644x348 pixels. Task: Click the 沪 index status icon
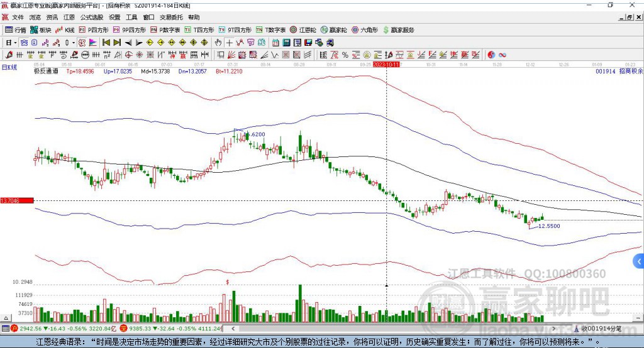[14, 329]
